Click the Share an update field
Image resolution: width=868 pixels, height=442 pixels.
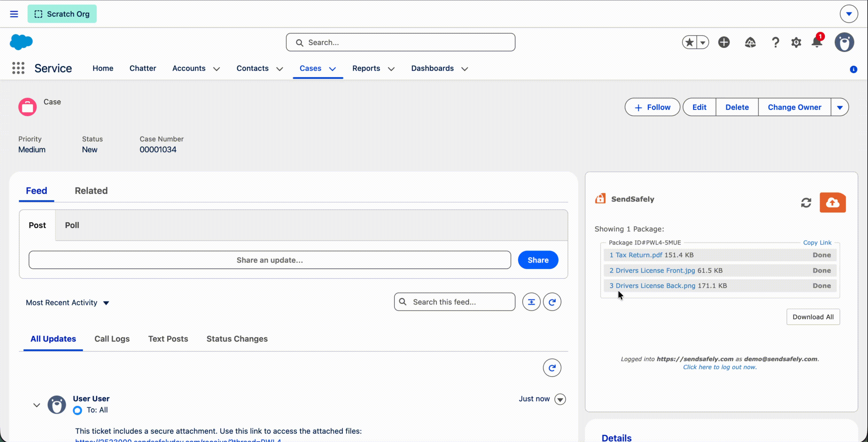[x=270, y=260]
